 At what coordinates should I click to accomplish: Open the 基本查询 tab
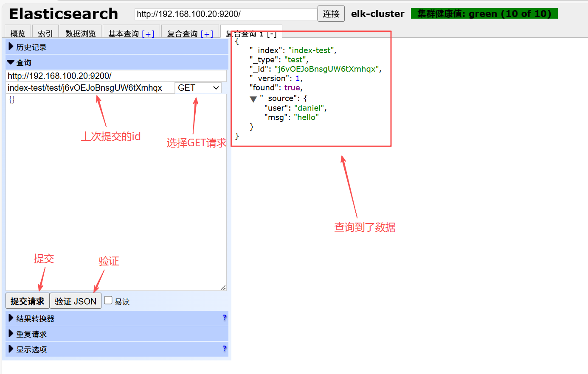pos(124,33)
